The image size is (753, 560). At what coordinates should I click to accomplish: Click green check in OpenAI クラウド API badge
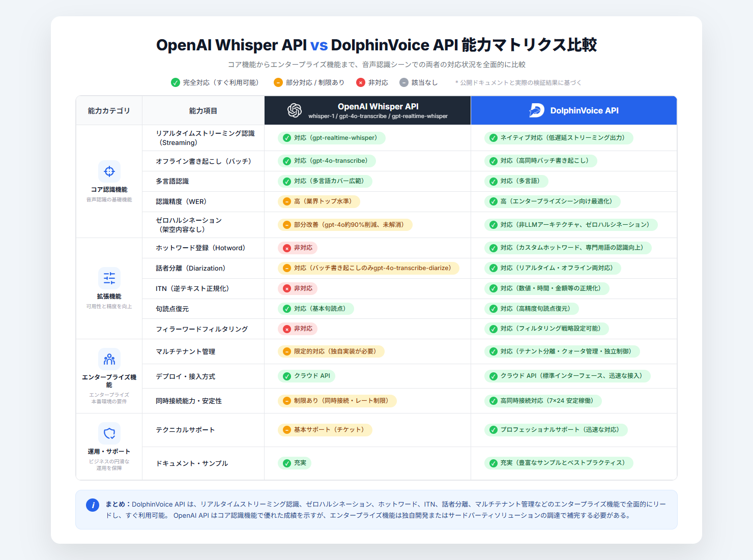pos(287,376)
